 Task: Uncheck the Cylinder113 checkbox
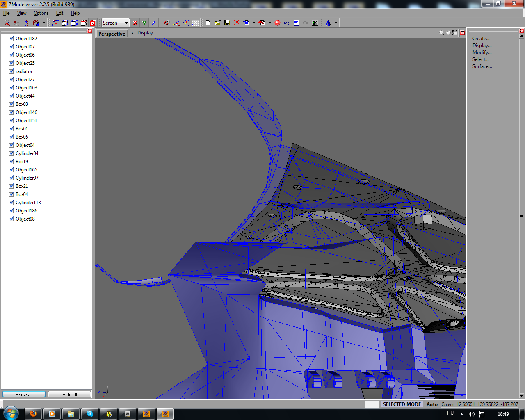tap(11, 203)
